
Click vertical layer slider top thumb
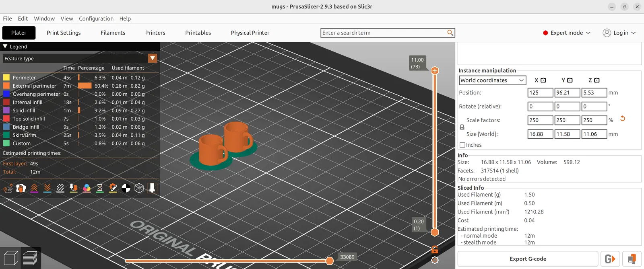coord(435,71)
